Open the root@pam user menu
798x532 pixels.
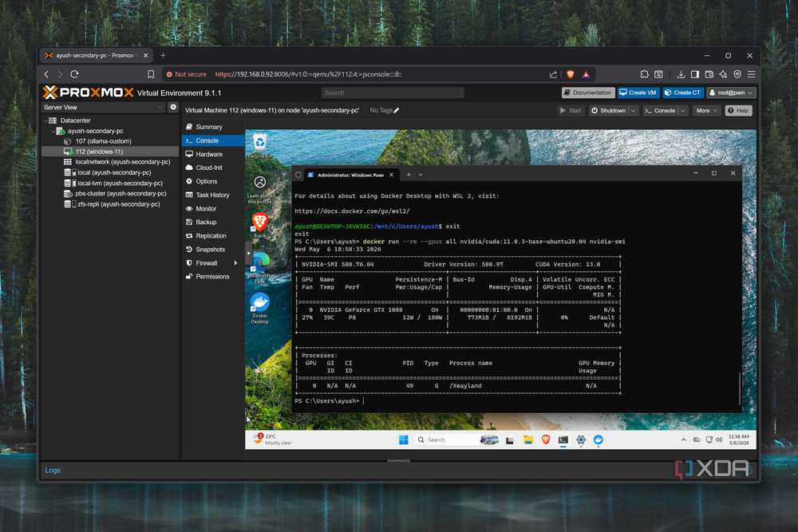(x=731, y=93)
